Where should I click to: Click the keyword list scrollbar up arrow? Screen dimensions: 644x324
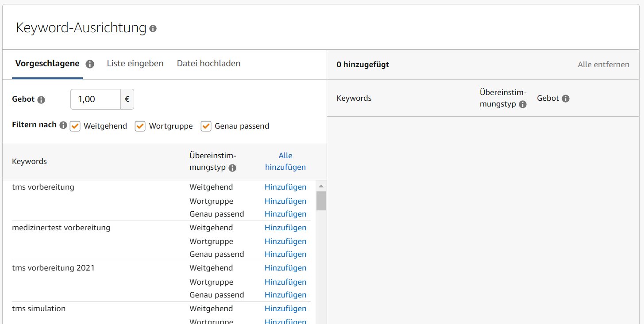(321, 186)
